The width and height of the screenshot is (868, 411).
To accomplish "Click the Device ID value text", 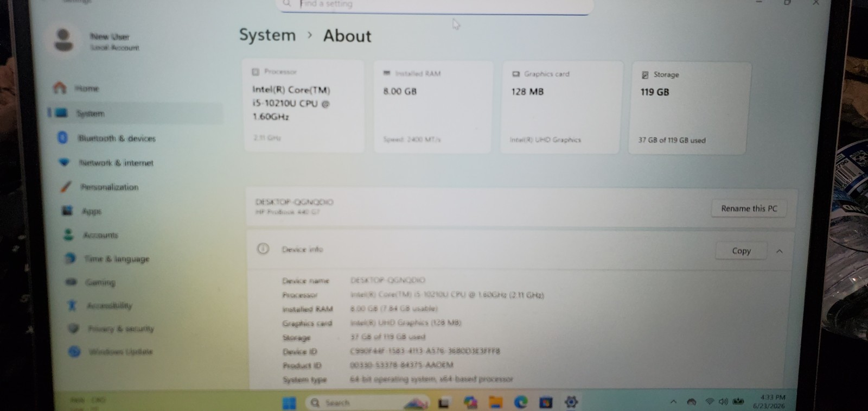I will [x=425, y=351].
